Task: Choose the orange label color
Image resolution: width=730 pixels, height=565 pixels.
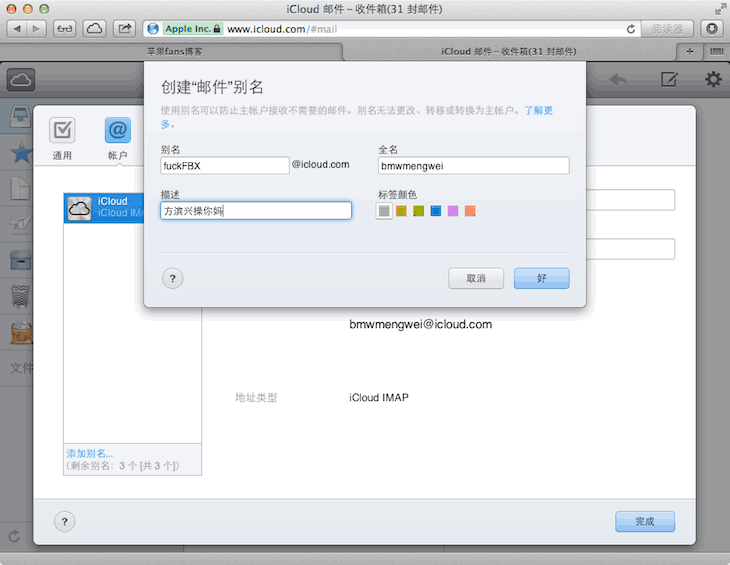Action: (470, 211)
